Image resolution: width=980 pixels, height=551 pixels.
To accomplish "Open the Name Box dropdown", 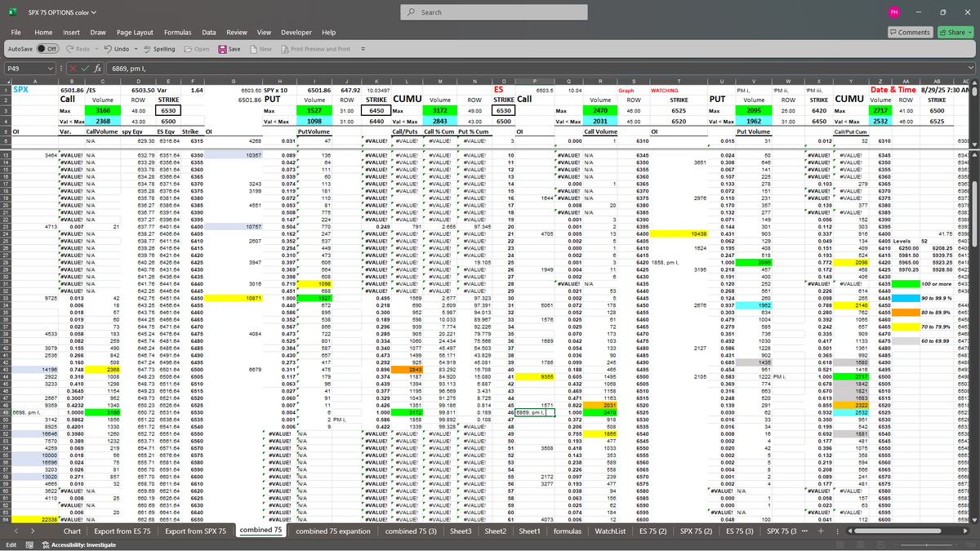I will (51, 69).
